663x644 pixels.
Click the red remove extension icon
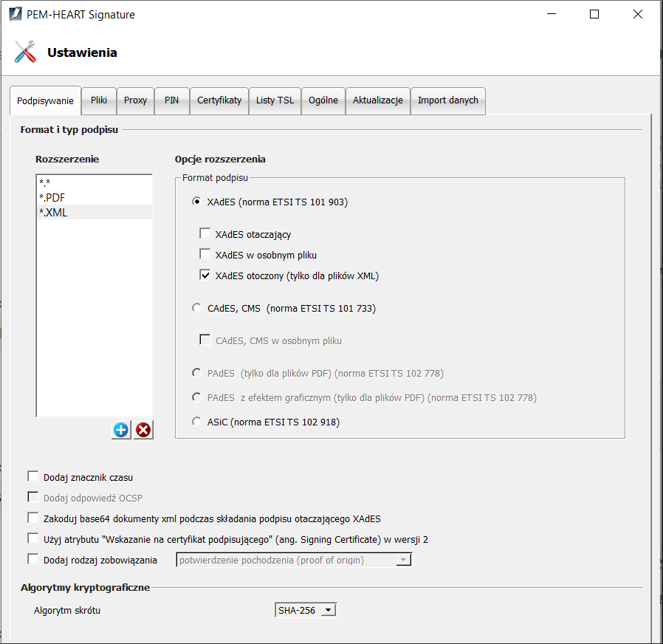point(143,430)
